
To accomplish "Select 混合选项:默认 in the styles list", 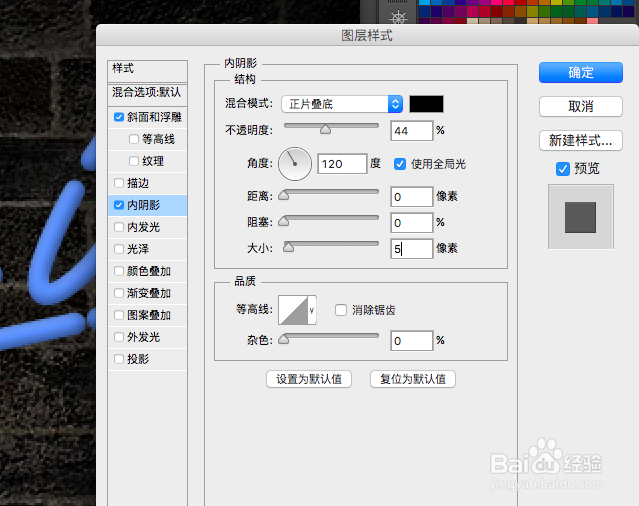I will (148, 93).
